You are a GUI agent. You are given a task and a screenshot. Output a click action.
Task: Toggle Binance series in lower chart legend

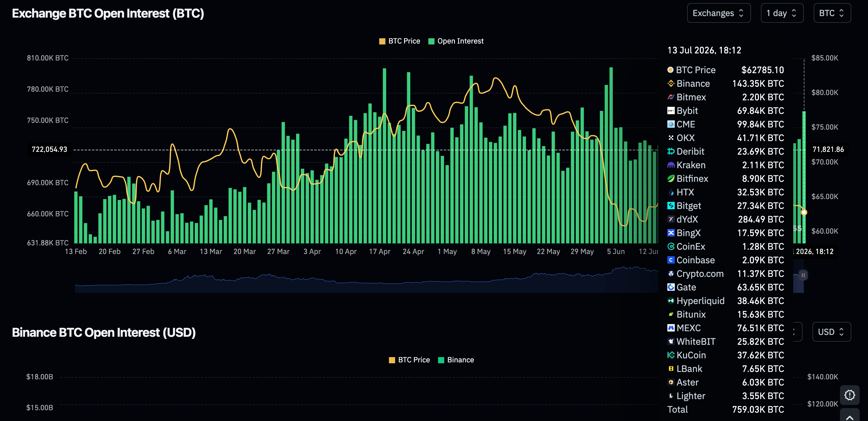(456, 360)
